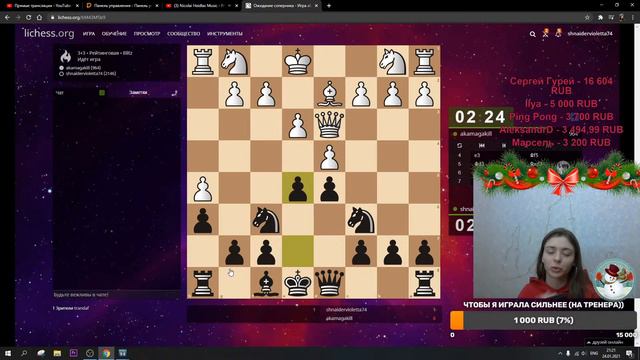640x360 pixels.
Task: Open the СООБЩЕСТВО menu
Action: [184, 34]
